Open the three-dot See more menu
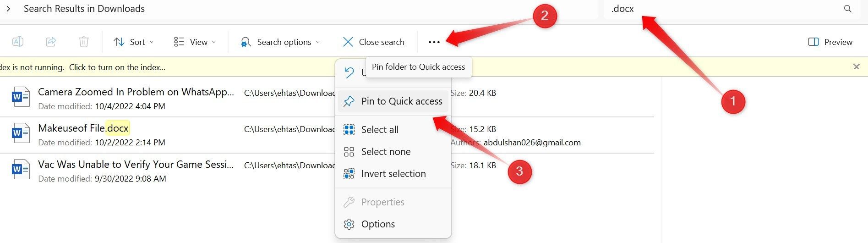Image resolution: width=868 pixels, height=243 pixels. 434,42
